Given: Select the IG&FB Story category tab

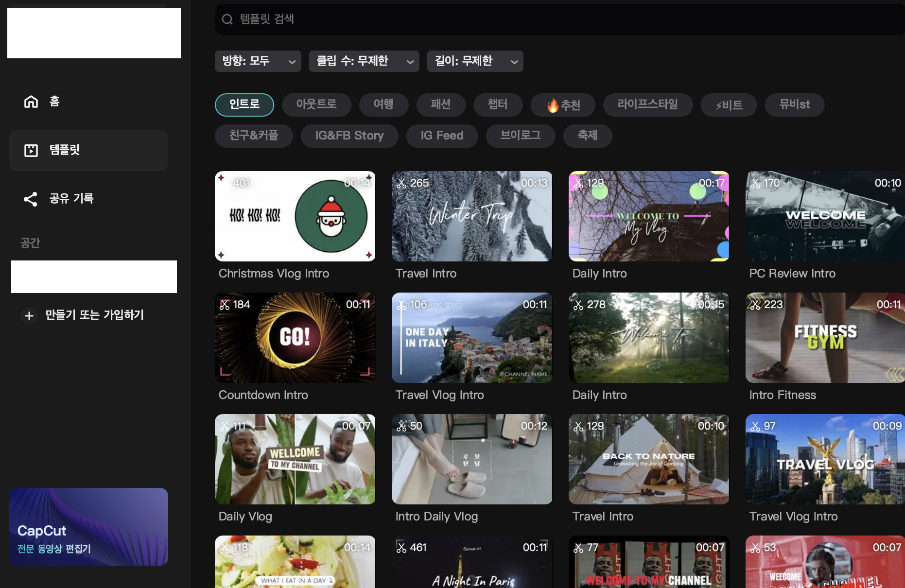Looking at the screenshot, I should coord(349,136).
